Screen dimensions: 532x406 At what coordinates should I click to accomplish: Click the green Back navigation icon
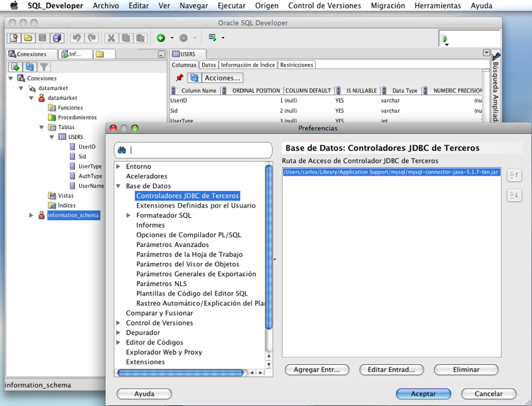161,38
